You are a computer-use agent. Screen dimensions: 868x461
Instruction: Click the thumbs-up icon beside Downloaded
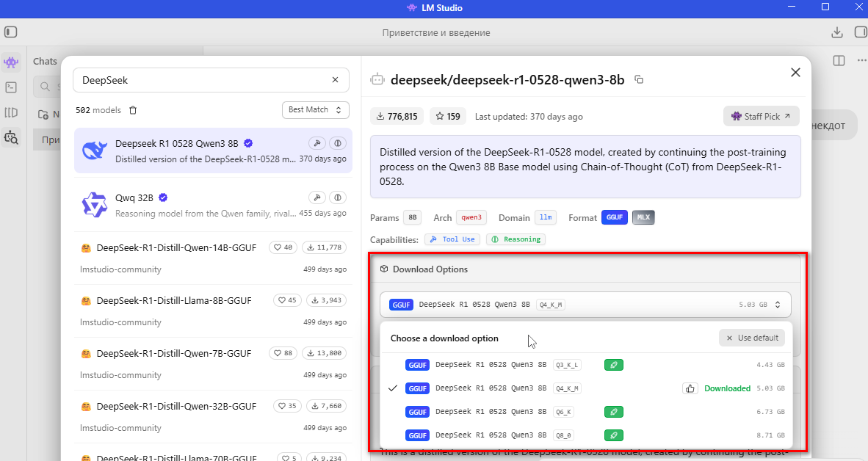click(x=690, y=388)
